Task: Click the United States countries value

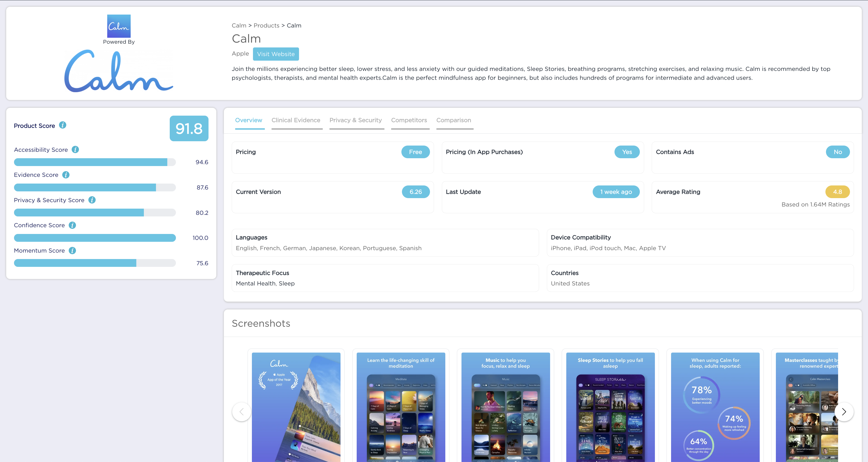Action: [570, 284]
